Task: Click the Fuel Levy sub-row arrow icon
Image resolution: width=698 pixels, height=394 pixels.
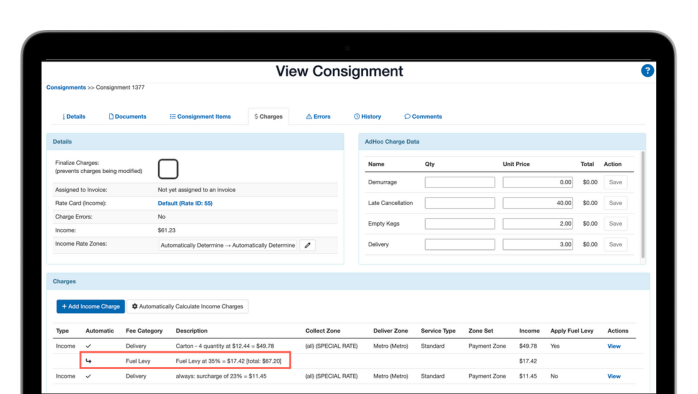Action: [x=89, y=361]
